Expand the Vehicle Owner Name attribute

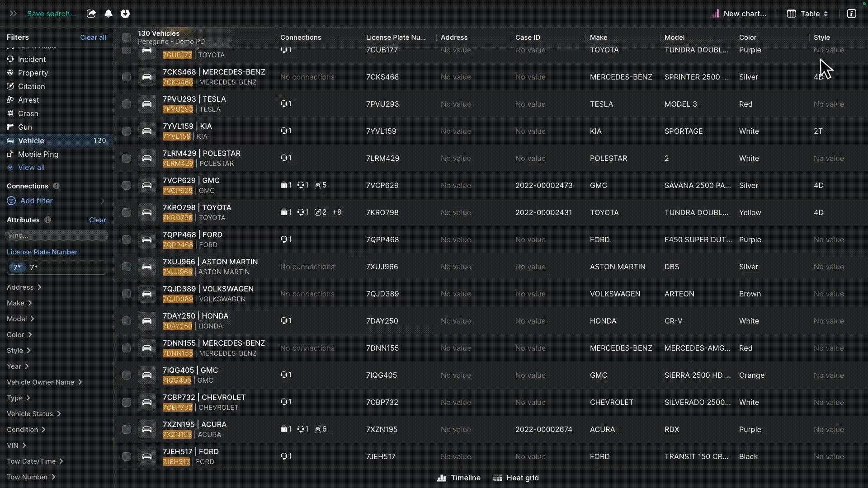click(44, 382)
